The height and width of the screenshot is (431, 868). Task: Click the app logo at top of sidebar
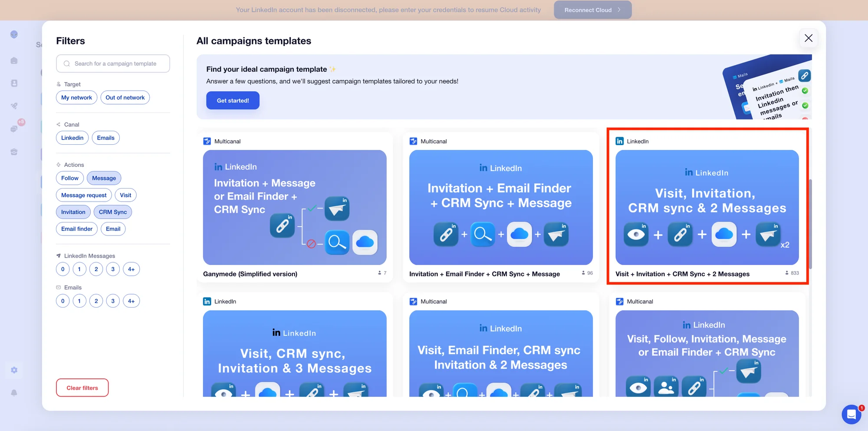pyautogui.click(x=14, y=34)
